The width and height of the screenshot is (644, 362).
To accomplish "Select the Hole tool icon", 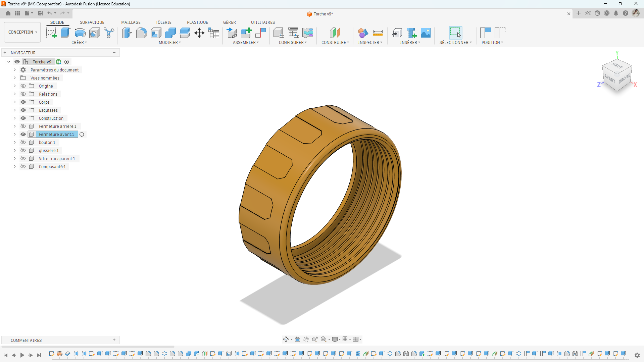I will click(x=95, y=33).
